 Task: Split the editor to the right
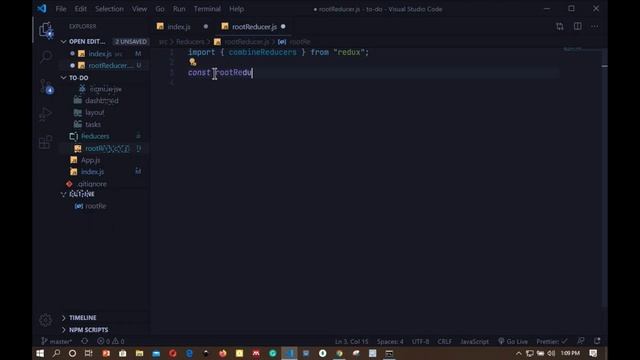(x=578, y=27)
